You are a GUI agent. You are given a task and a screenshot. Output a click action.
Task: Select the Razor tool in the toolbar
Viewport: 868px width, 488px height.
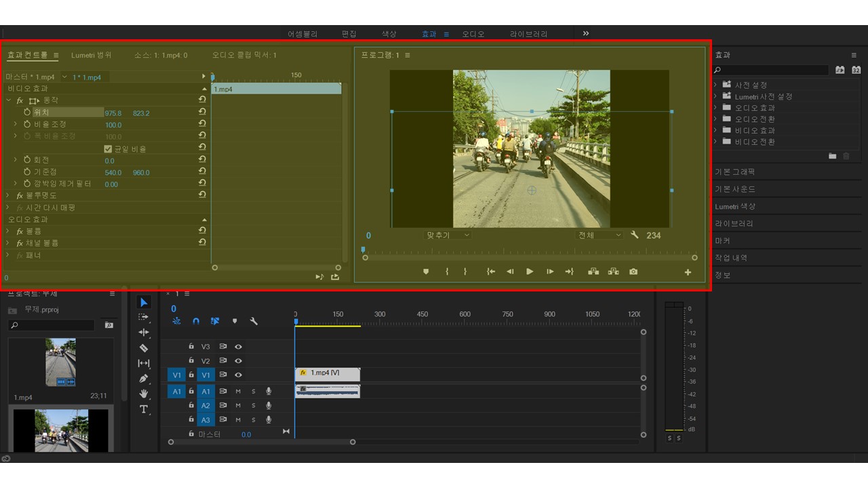[144, 348]
